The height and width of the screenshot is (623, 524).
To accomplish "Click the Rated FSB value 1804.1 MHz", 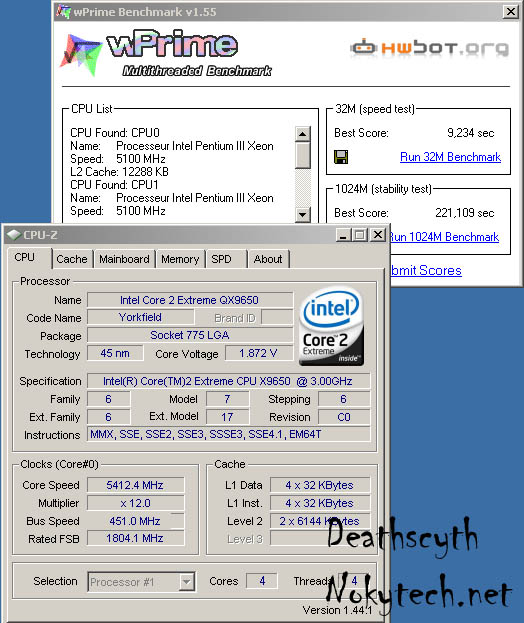I will [x=135, y=538].
